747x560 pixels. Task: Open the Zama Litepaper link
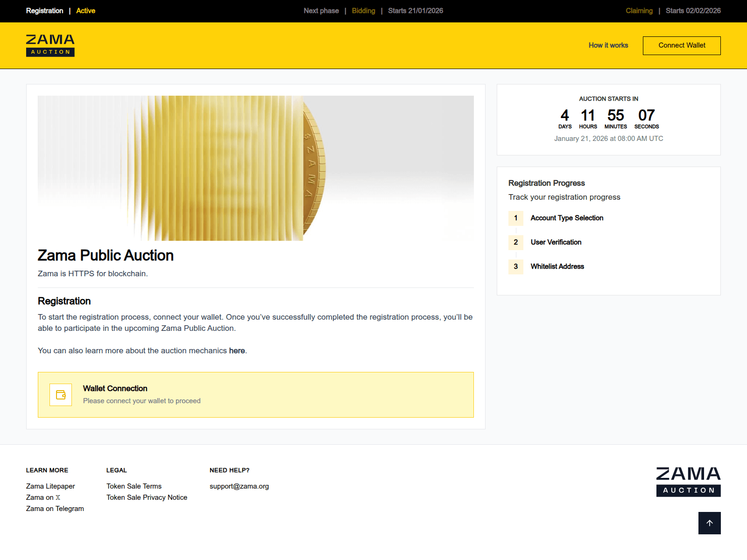coord(50,486)
